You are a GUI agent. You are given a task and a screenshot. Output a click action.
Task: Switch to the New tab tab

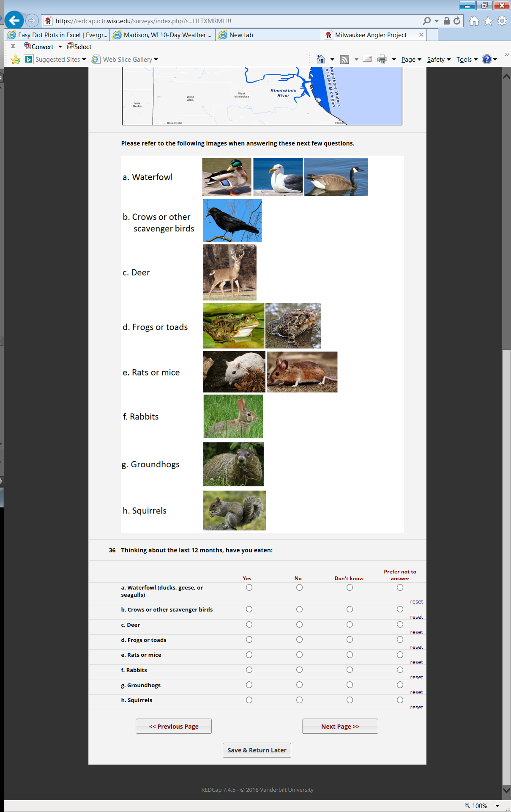click(x=268, y=35)
